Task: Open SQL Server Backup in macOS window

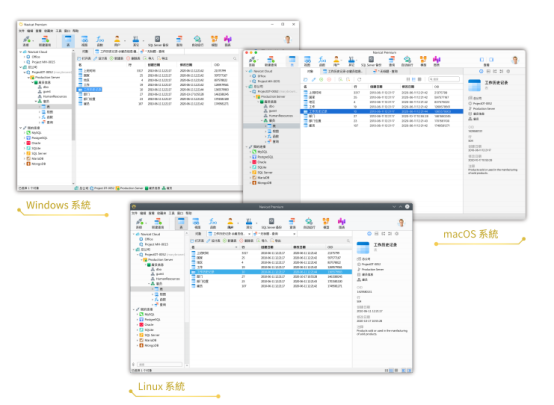Action: pos(371,60)
